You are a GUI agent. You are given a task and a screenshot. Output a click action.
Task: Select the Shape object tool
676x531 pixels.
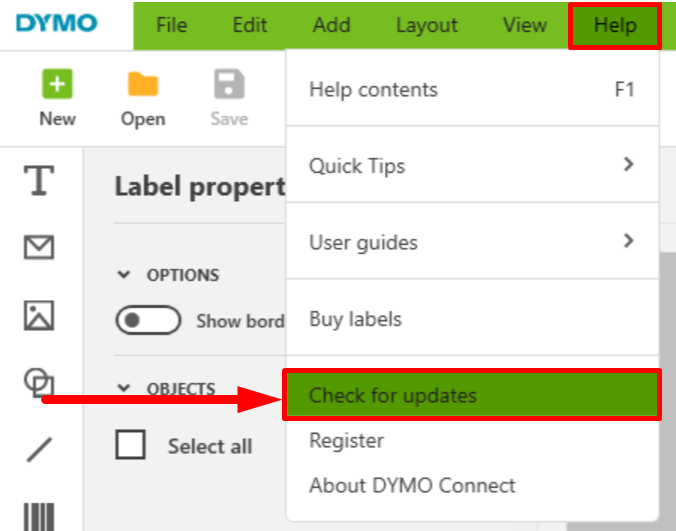point(39,383)
